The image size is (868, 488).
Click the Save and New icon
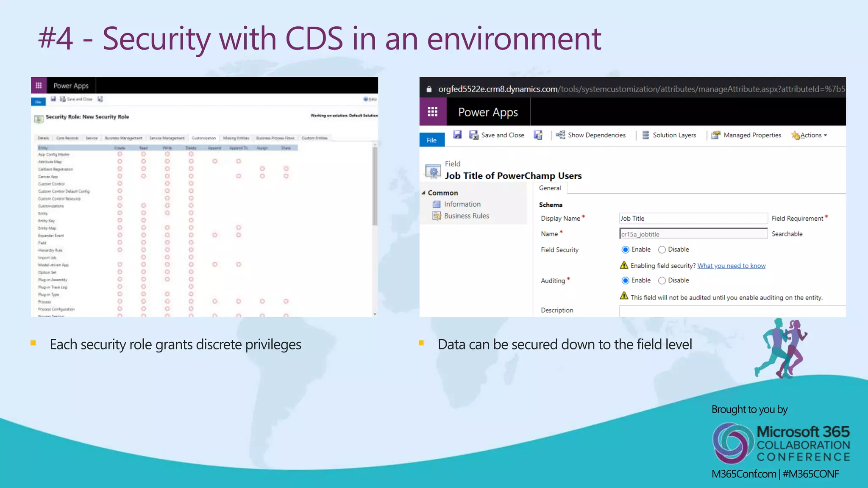tap(538, 135)
